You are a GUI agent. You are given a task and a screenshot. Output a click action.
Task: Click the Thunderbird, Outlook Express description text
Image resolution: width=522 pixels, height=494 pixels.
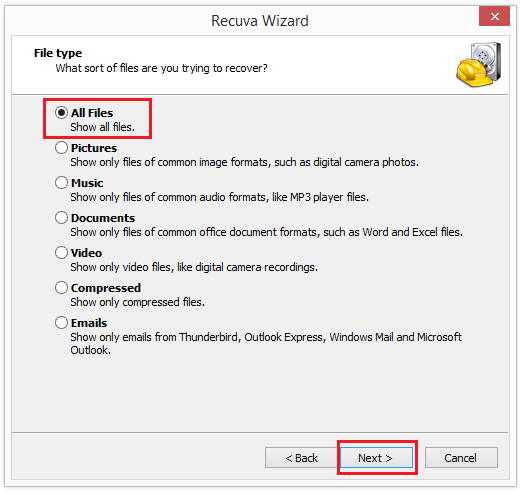click(x=266, y=344)
